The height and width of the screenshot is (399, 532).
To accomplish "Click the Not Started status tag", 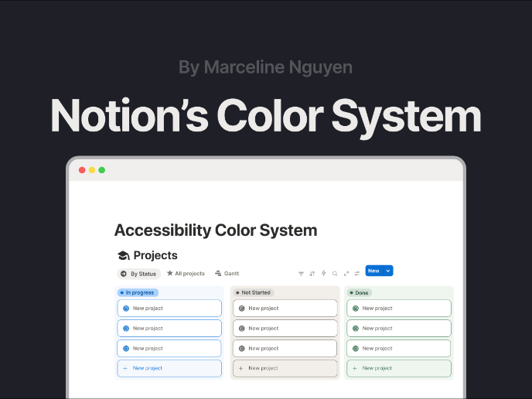I will [254, 292].
